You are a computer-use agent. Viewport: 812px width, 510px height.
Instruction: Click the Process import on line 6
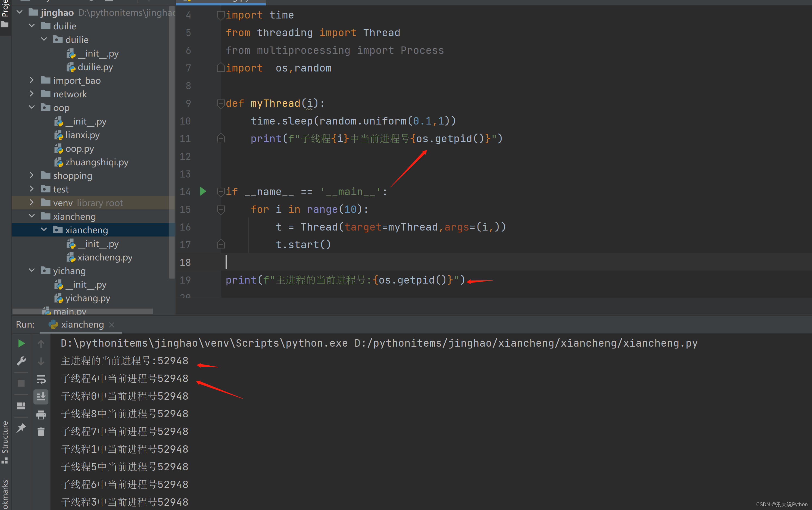click(422, 50)
